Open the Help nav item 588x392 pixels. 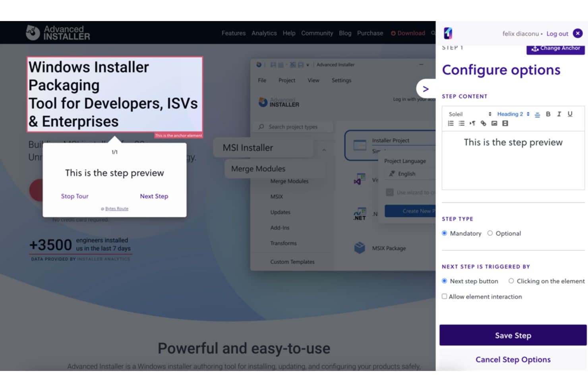tap(289, 33)
